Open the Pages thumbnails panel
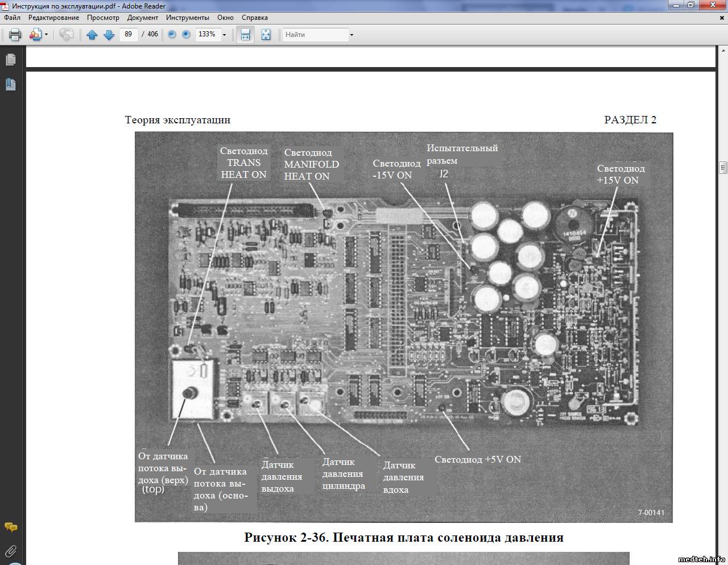This screenshot has height=565, width=728. click(10, 60)
